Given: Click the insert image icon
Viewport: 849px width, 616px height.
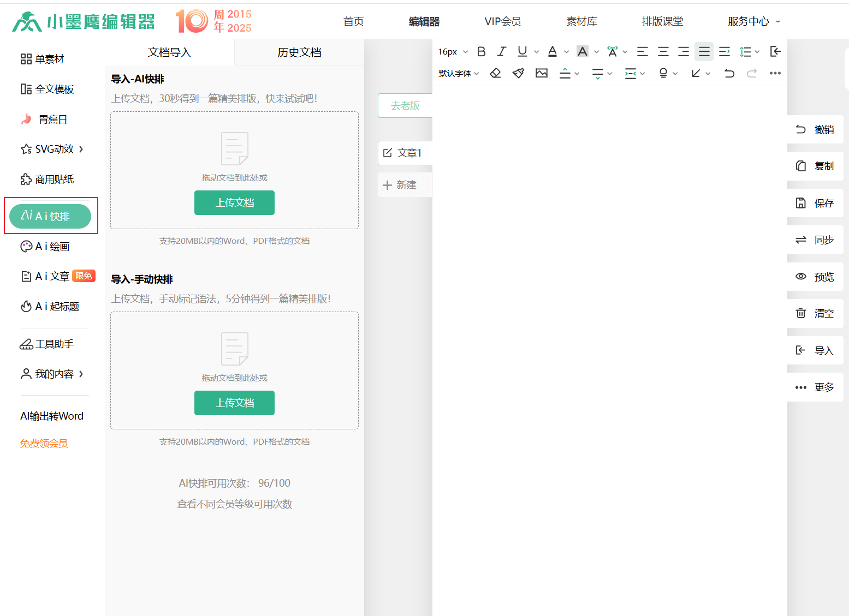Looking at the screenshot, I should coord(541,73).
